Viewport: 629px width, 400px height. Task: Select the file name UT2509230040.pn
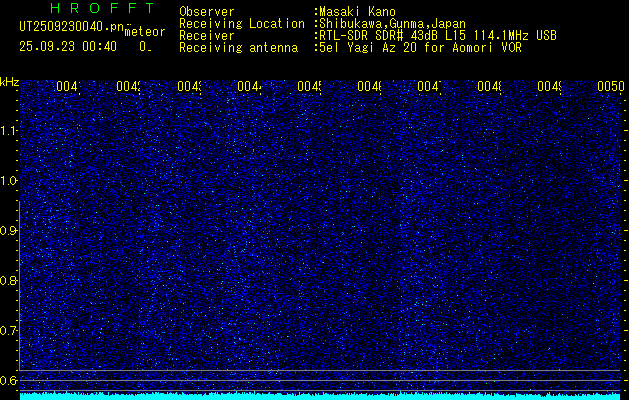coord(72,27)
